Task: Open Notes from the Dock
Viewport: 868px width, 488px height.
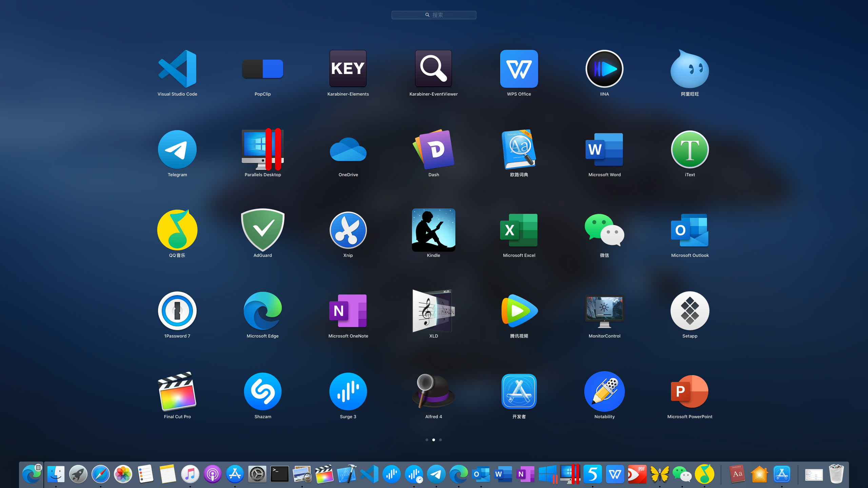Action: [168, 474]
